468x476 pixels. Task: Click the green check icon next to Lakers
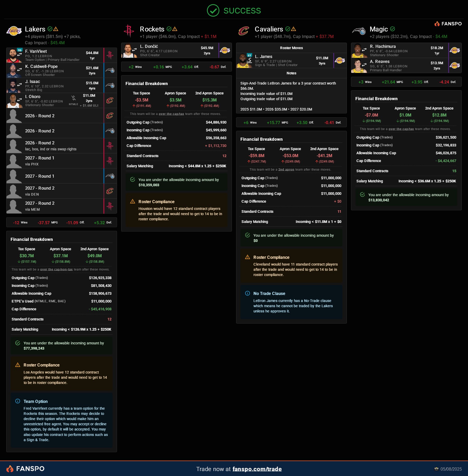click(50, 29)
